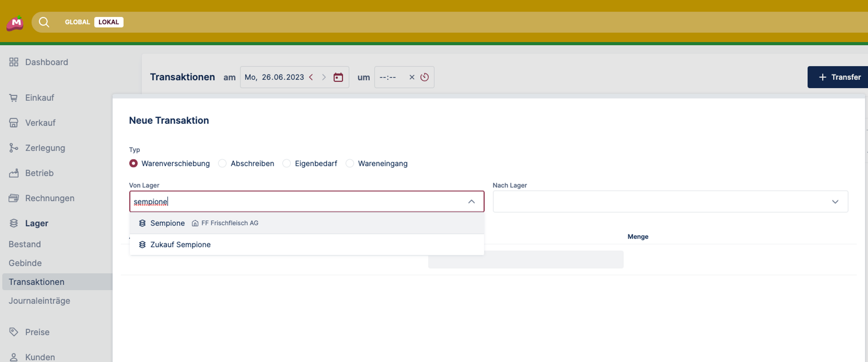Switch search scope to GLOBAL
Viewport: 868px width, 362px height.
pos(77,22)
